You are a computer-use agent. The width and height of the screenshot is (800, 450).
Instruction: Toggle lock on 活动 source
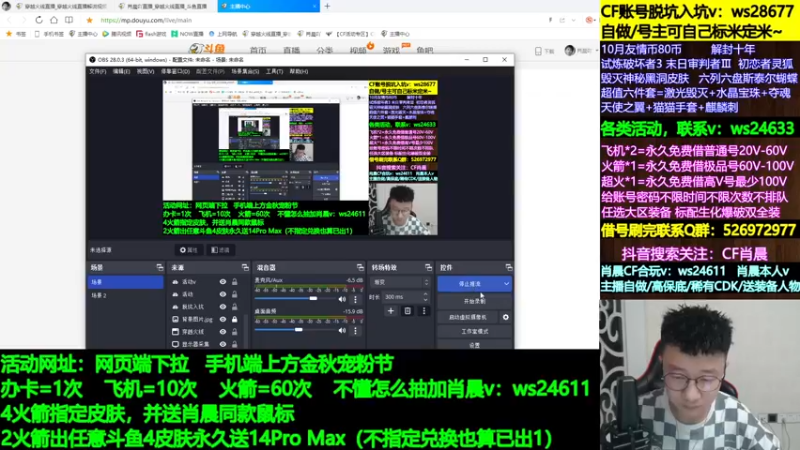click(235, 294)
